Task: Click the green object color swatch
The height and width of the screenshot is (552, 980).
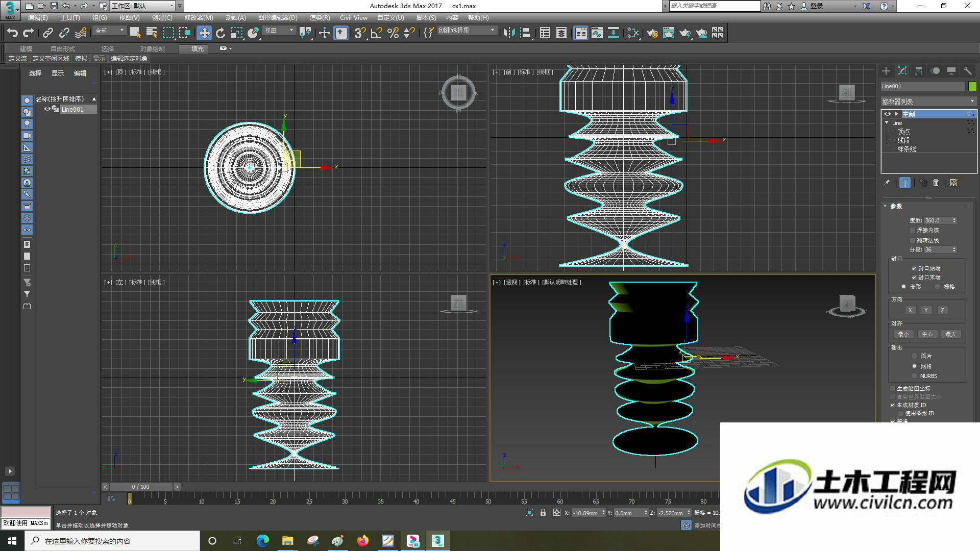Action: click(x=972, y=86)
